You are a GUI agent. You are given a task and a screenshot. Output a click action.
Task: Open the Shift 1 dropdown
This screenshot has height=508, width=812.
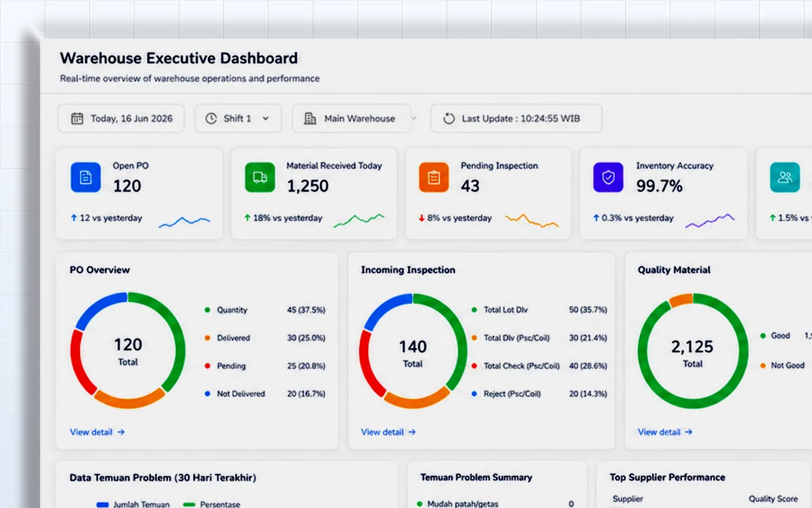pyautogui.click(x=238, y=119)
